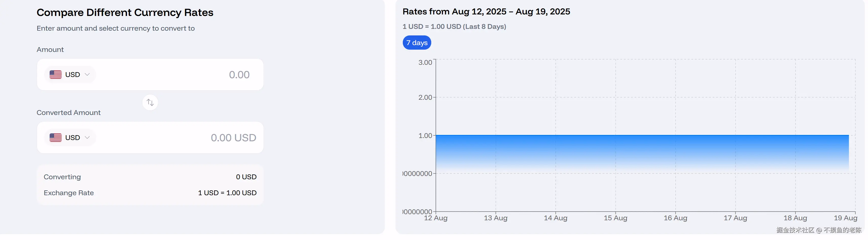Click the 2.00 y-axis label
The height and width of the screenshot is (240, 868).
click(425, 98)
